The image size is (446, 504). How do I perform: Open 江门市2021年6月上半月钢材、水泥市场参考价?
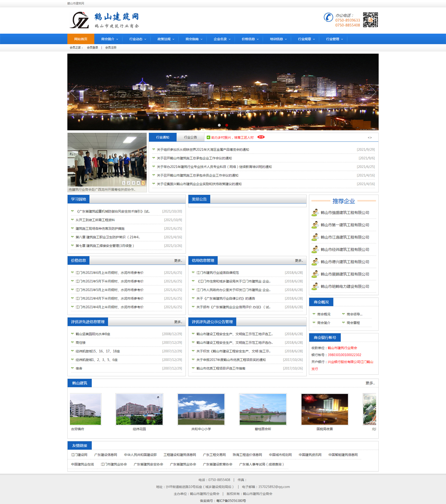[110, 273]
